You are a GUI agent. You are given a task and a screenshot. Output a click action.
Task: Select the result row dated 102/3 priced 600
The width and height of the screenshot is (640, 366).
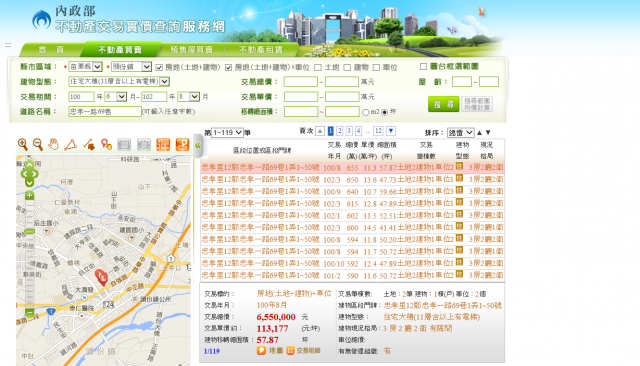[353, 228]
